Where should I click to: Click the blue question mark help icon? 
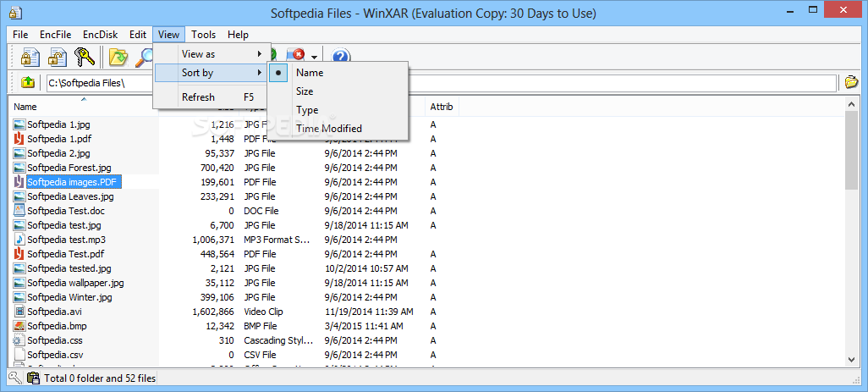click(x=341, y=57)
